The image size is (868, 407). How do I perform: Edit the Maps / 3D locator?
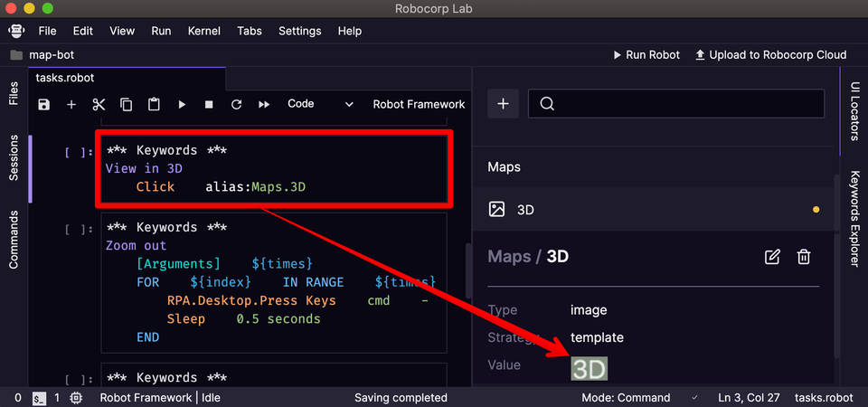point(772,257)
